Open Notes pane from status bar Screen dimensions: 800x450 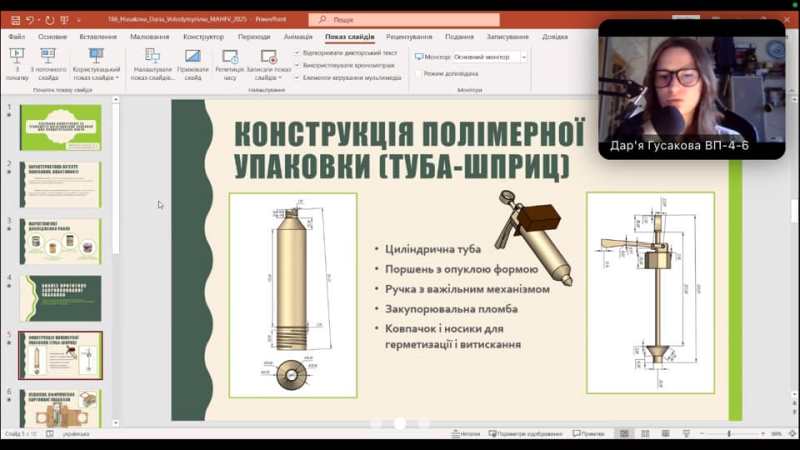[465, 434]
